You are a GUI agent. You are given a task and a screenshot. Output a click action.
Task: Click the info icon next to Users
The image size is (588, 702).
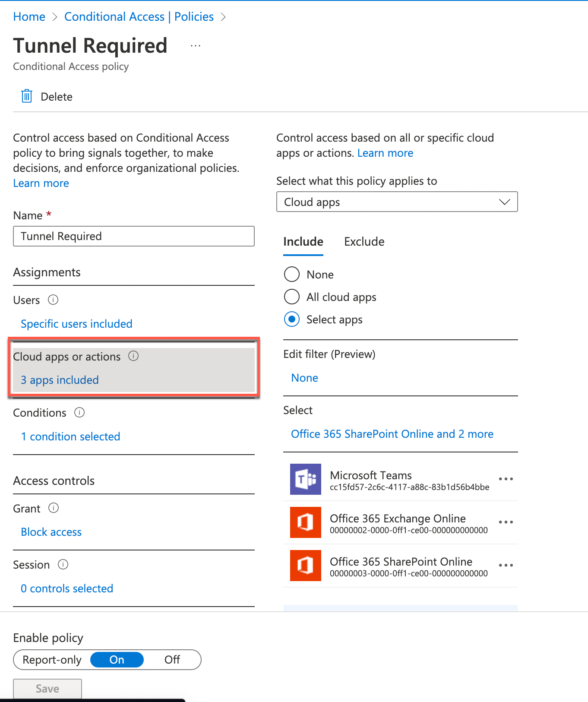point(53,300)
